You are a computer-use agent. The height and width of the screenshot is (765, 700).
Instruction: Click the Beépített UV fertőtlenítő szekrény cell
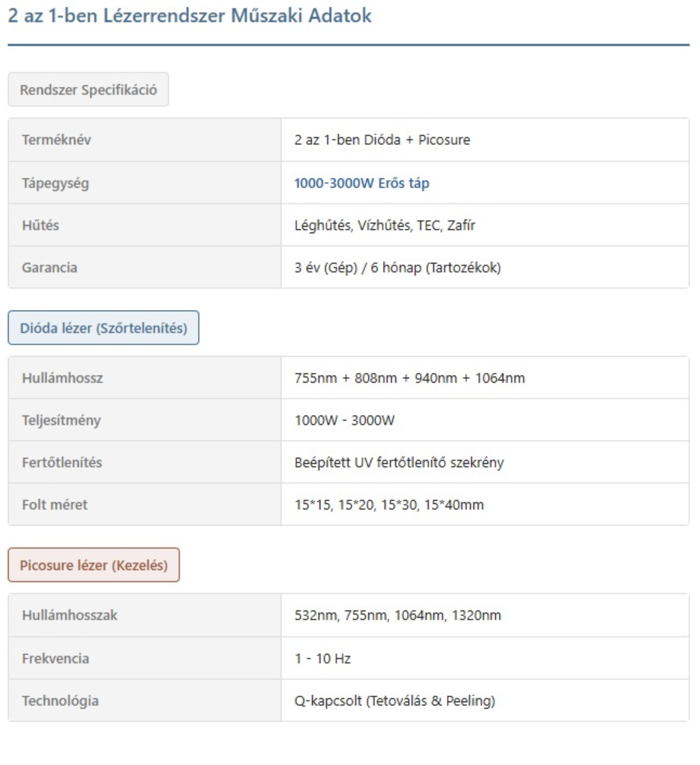point(485,462)
